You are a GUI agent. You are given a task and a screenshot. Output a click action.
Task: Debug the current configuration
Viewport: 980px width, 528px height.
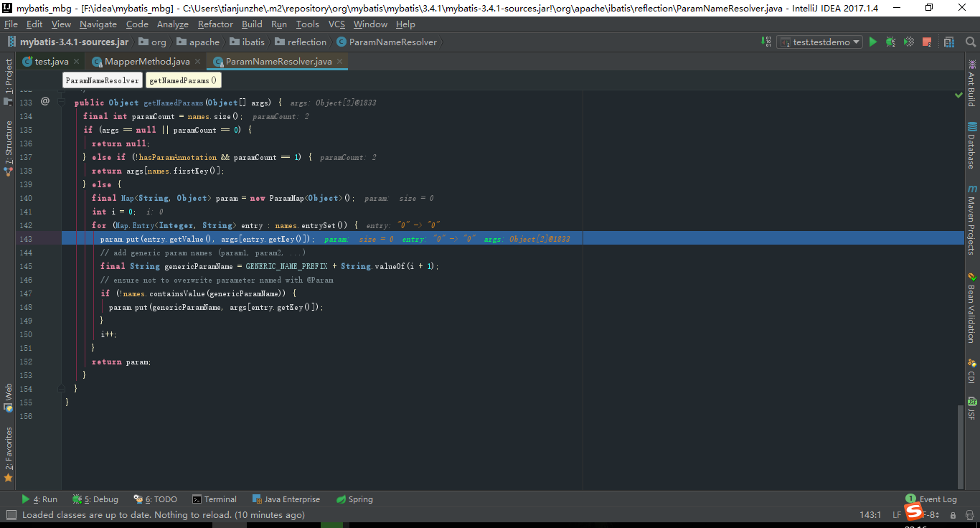890,42
